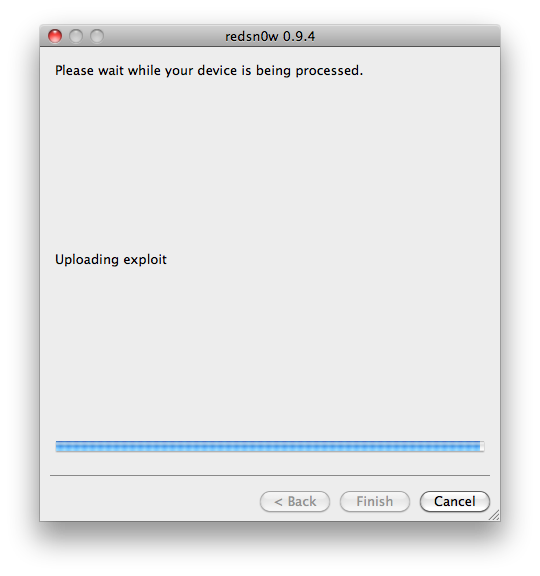The image size is (540, 576).
Task: Click the Please wait instruction message
Action: click(x=209, y=70)
